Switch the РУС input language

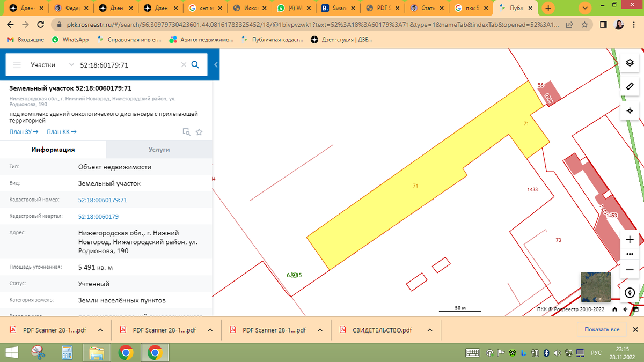point(596,353)
